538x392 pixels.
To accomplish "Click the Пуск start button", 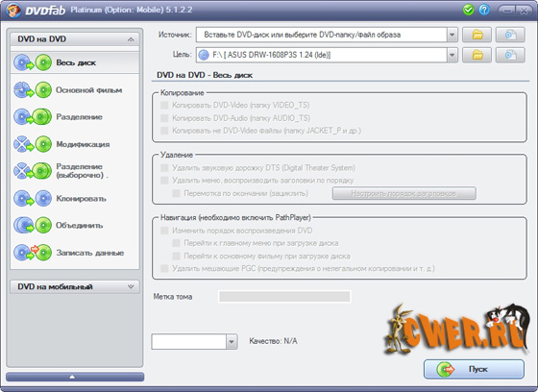I will point(474,369).
